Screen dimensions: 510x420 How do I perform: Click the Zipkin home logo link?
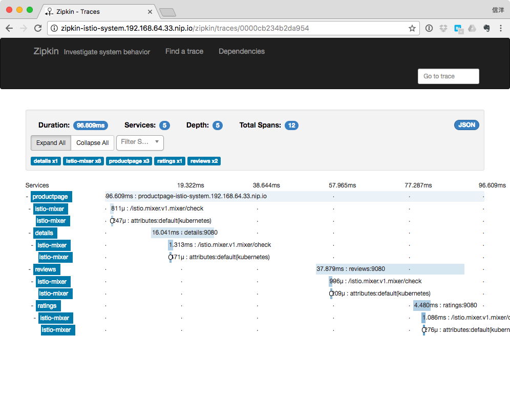pos(46,51)
